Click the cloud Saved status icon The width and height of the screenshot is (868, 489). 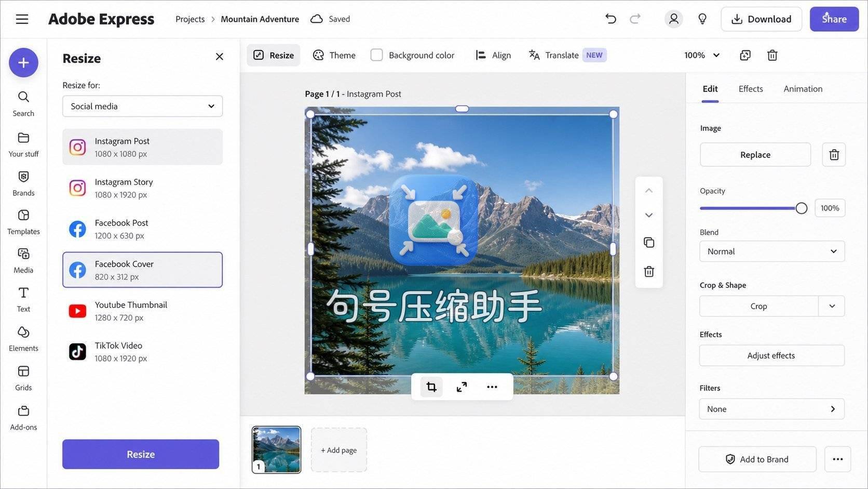[316, 19]
